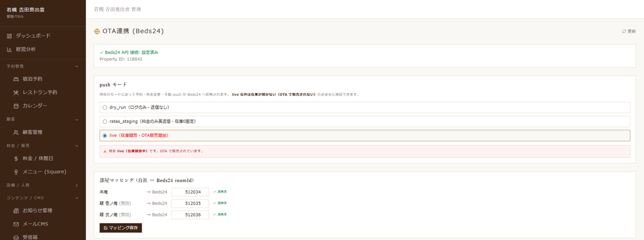Image resolution: width=644 pixels, height=240 pixels.
Task: Click the 離 壱ノ庵 roomId field 512035
Action: [x=190, y=204]
